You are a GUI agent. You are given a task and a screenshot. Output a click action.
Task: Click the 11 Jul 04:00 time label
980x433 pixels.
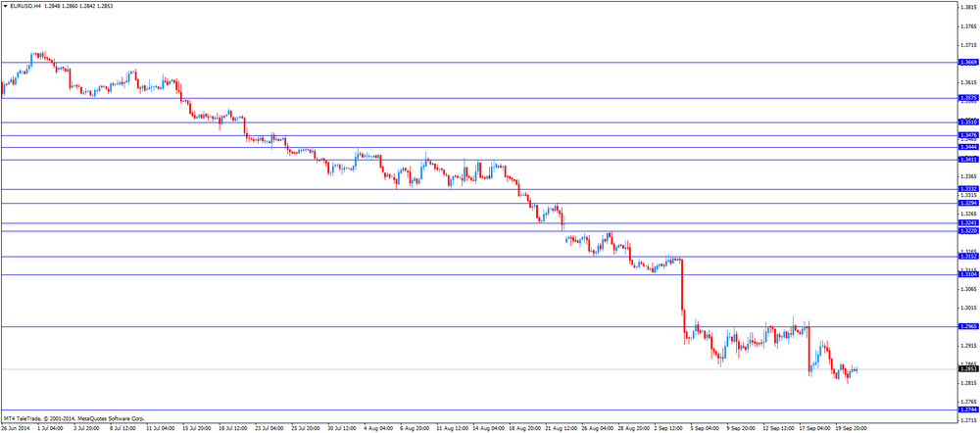click(160, 429)
